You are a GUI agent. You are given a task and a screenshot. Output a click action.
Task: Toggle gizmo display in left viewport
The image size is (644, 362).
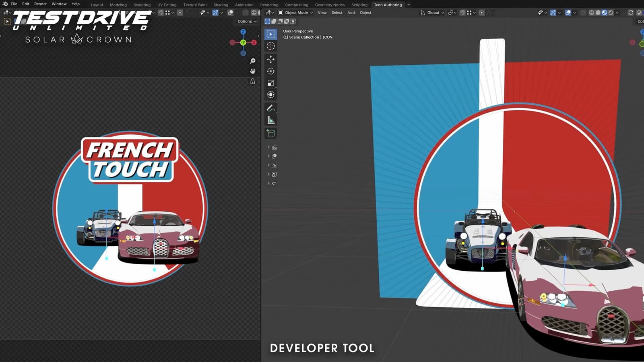point(215,12)
